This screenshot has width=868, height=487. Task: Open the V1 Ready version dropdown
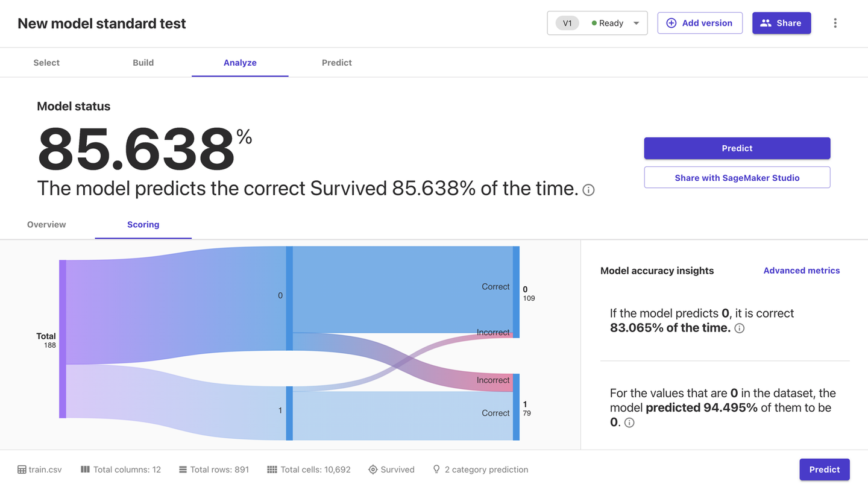(x=597, y=23)
